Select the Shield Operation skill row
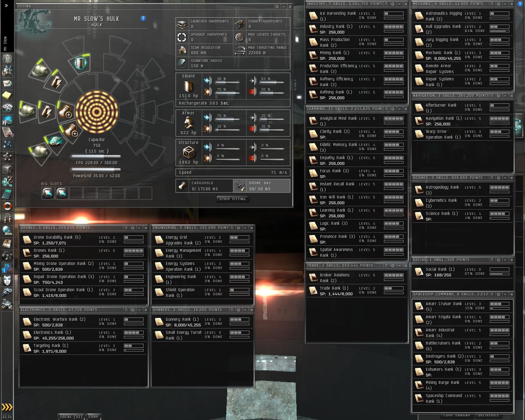This screenshot has height=420, width=525. tap(202, 292)
